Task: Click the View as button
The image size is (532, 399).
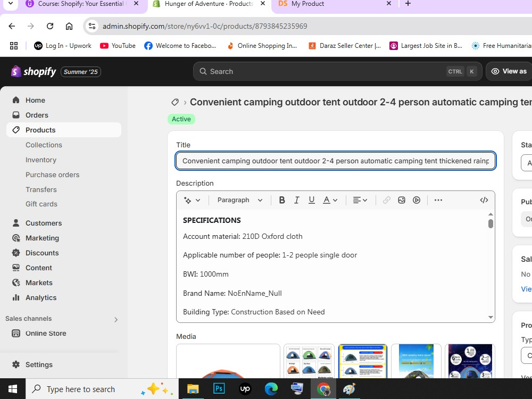Action: click(509, 72)
